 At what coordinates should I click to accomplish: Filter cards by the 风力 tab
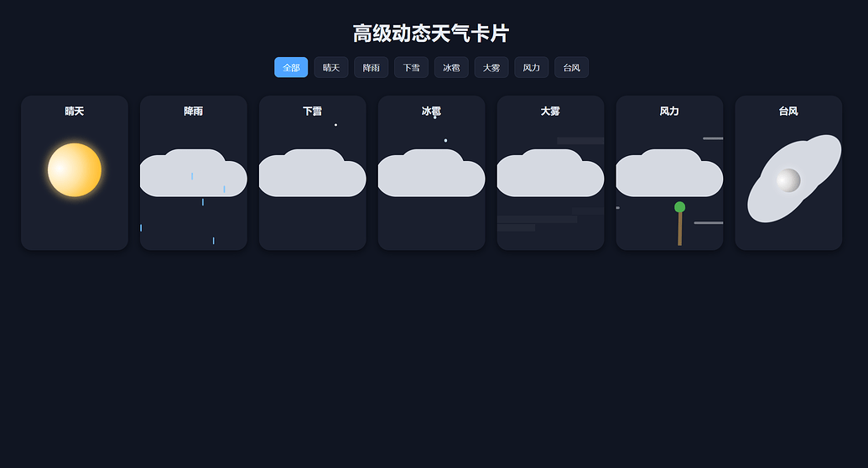coord(532,68)
